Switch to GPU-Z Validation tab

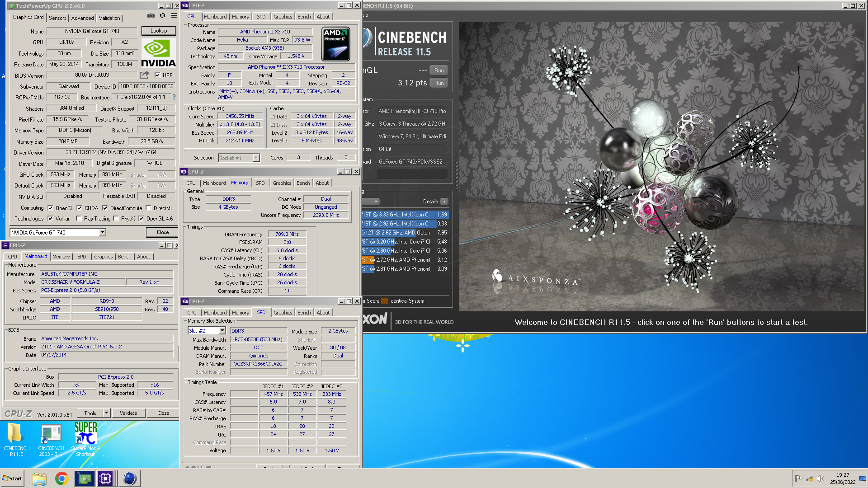[x=109, y=18]
